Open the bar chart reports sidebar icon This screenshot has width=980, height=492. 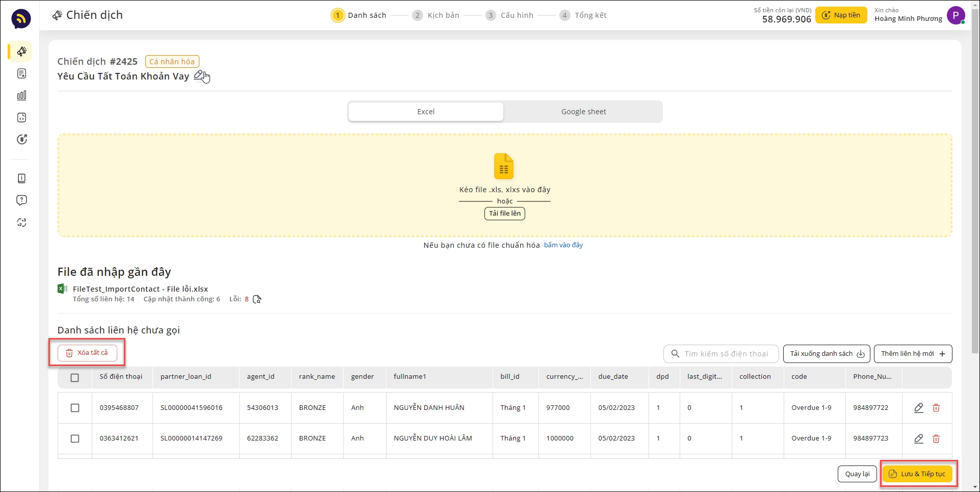21,95
